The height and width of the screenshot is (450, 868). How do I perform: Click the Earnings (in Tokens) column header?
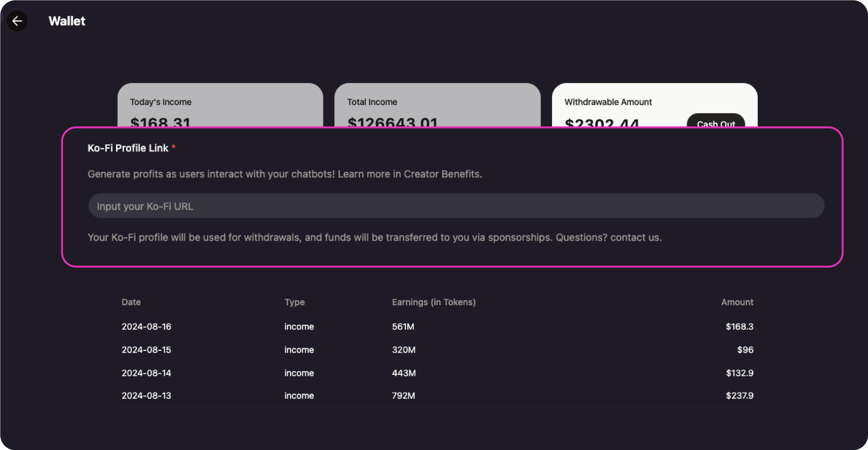(433, 302)
